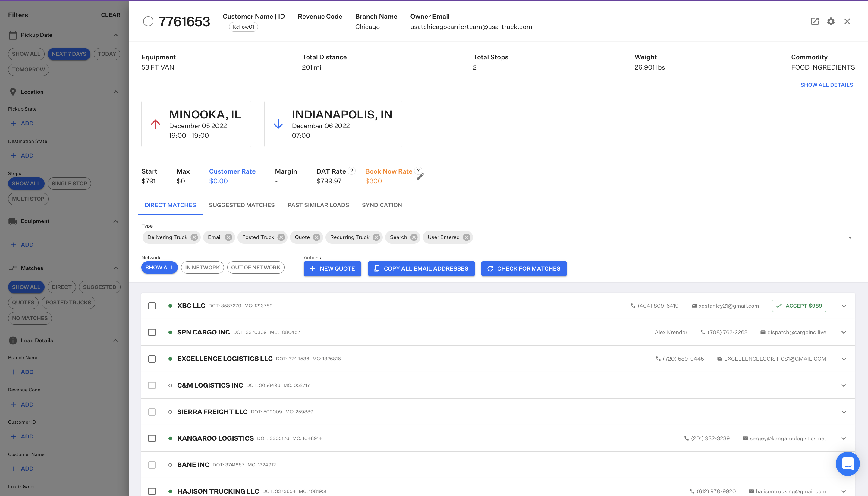Remove the Recurring Truck type chip

(376, 237)
